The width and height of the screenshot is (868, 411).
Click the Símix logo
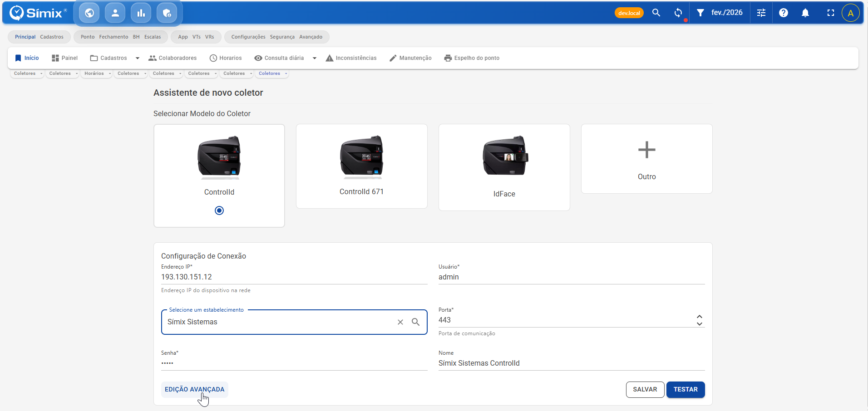coord(38,13)
